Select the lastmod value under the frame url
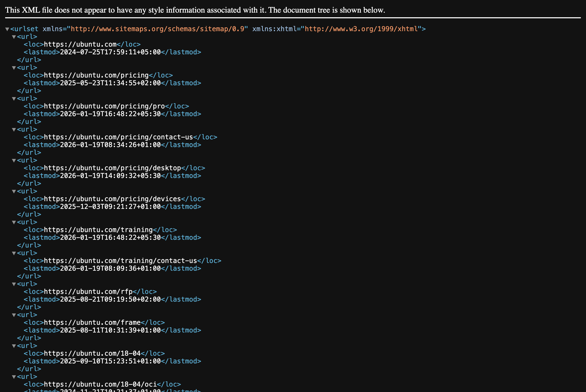The image size is (586, 392). [x=110, y=330]
